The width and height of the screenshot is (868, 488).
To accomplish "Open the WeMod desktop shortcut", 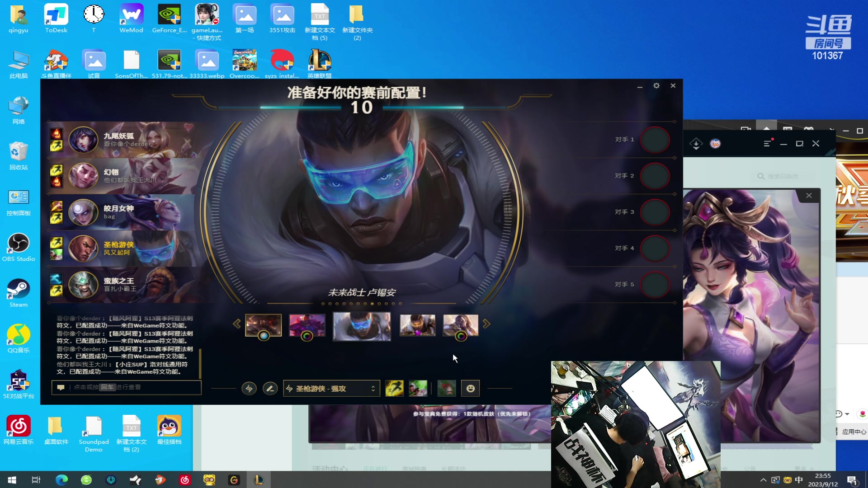I will 131,19.
